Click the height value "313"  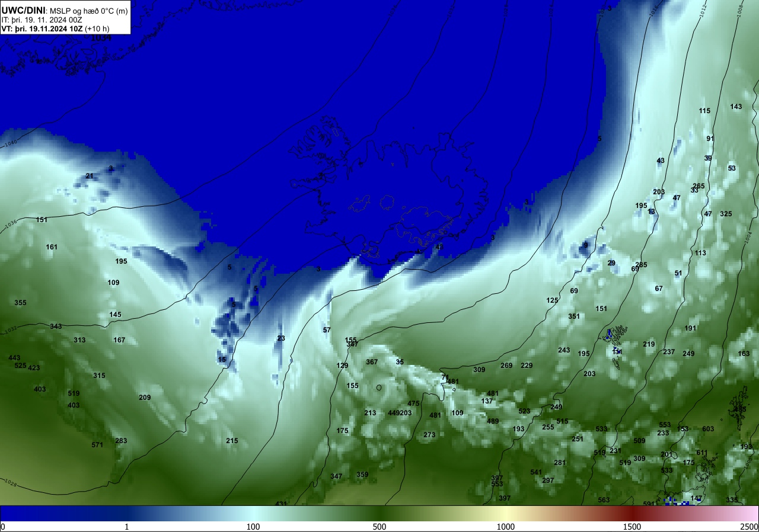click(79, 340)
